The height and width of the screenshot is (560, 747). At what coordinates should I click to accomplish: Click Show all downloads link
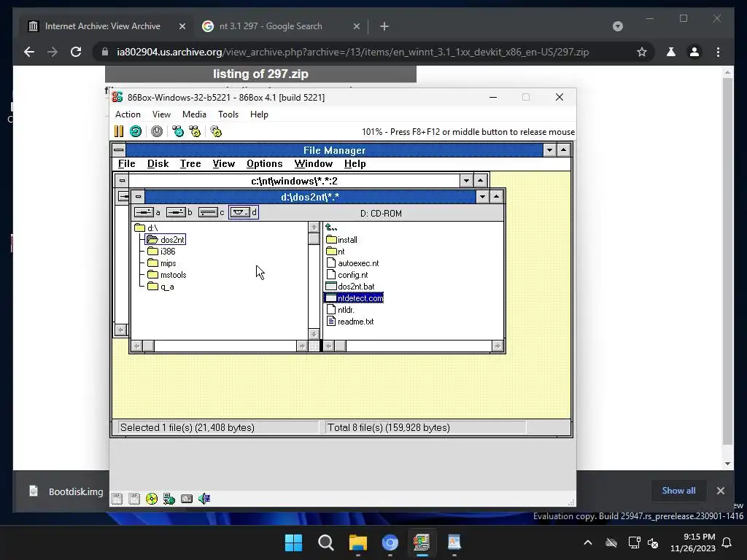(678, 491)
